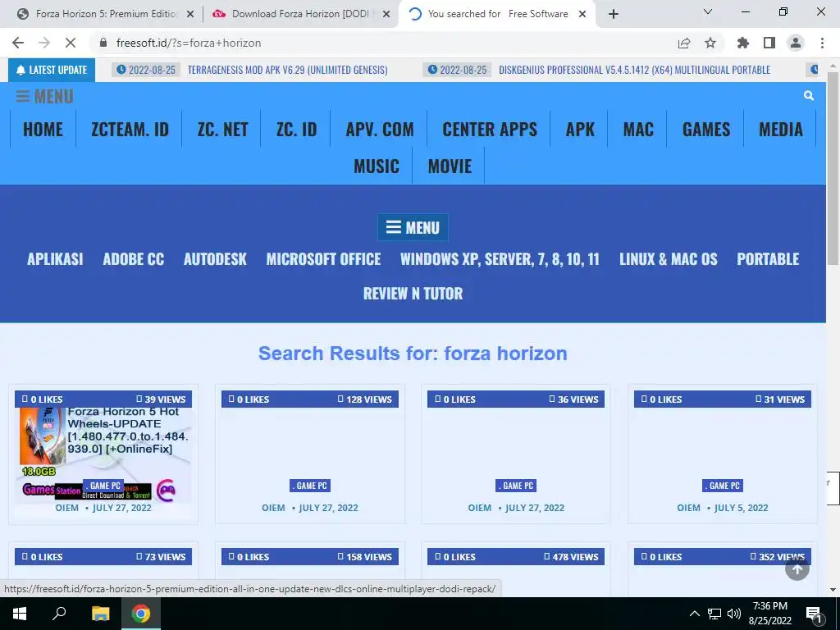Open the ADOBE CC category

tap(134, 259)
